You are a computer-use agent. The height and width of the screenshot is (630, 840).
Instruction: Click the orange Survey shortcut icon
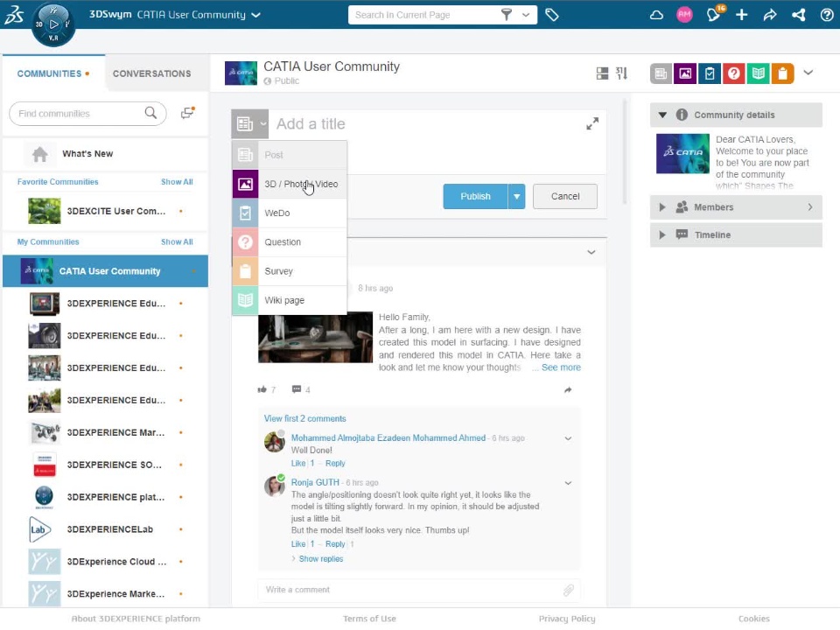[782, 73]
